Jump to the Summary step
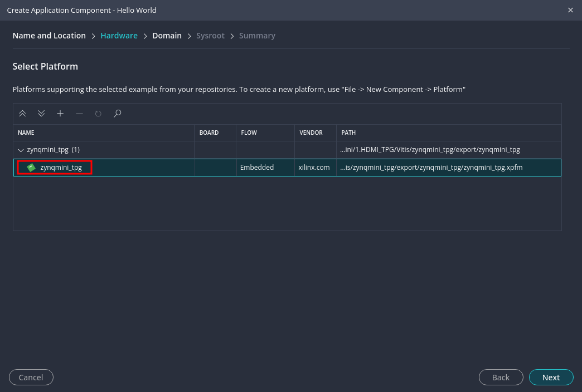The width and height of the screenshot is (582, 392). (257, 36)
